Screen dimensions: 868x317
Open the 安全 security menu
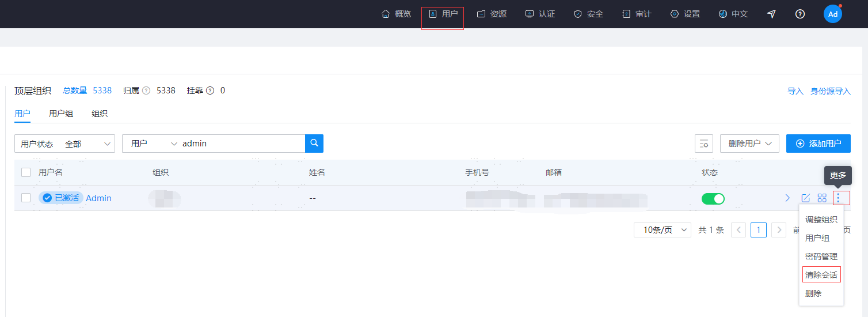(588, 14)
